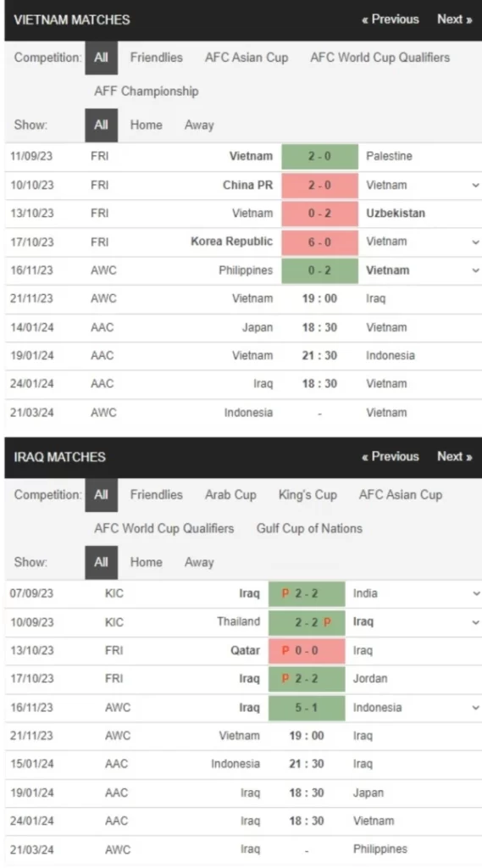Filter Vietnam matches by AFF Championship
Screen dimensions: 482x868
point(146,92)
